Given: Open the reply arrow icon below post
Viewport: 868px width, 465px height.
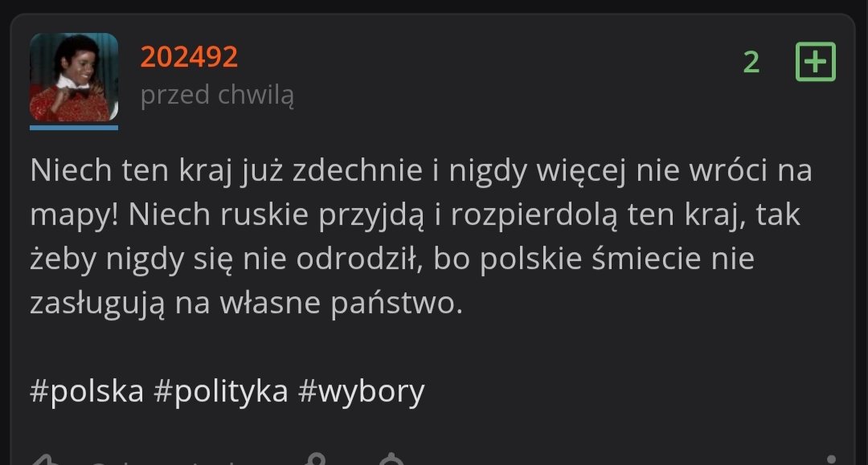Looking at the screenshot, I should click(45, 459).
